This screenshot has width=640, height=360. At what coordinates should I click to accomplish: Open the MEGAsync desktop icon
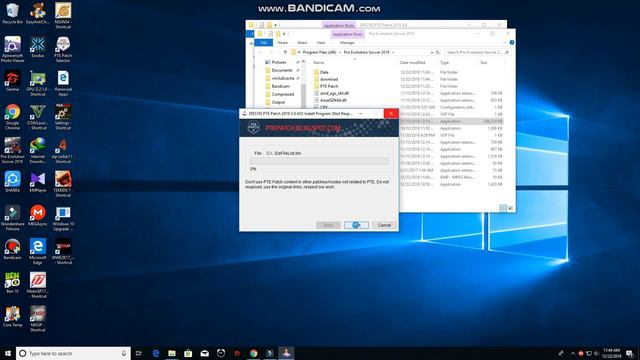(38, 216)
